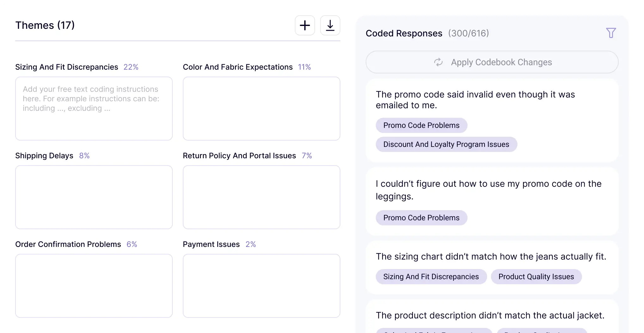This screenshot has width=644, height=333.
Task: Focus the Payment Issues text area
Action: click(x=261, y=286)
